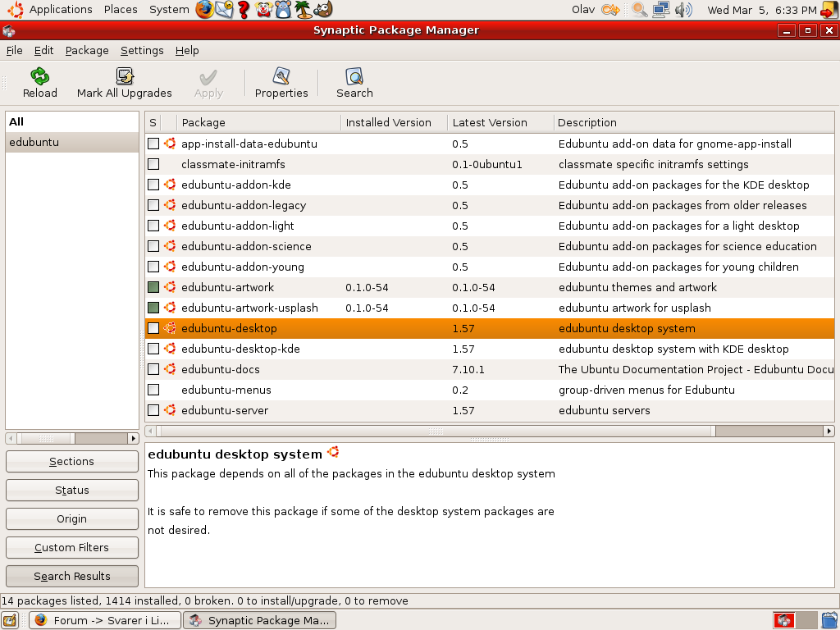
Task: Select edubuntu entry in left list
Action: tap(72, 142)
